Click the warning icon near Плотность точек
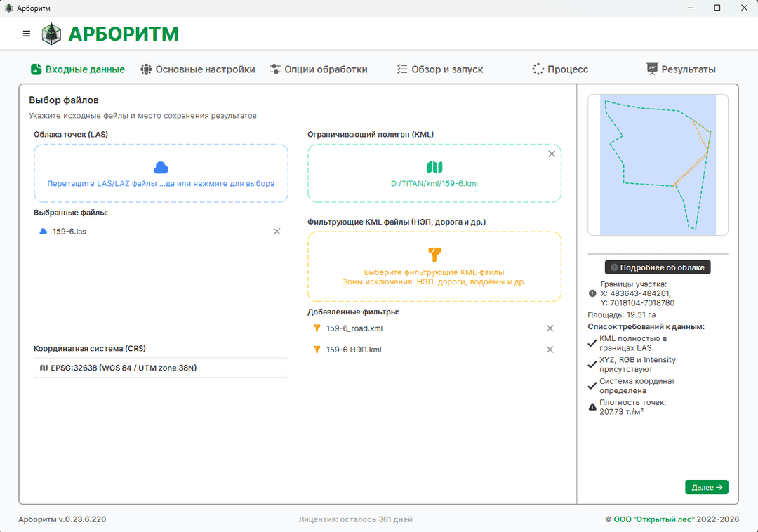Viewport: 758px width, 532px height. [593, 406]
